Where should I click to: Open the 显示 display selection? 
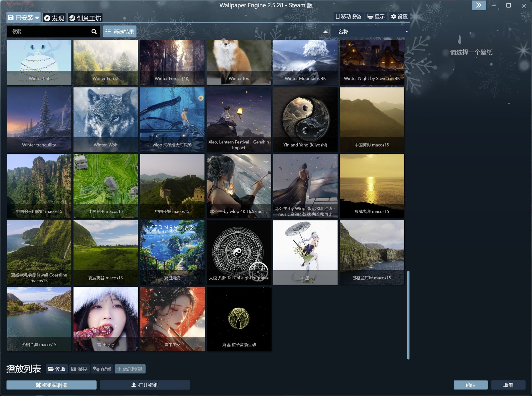coord(376,16)
